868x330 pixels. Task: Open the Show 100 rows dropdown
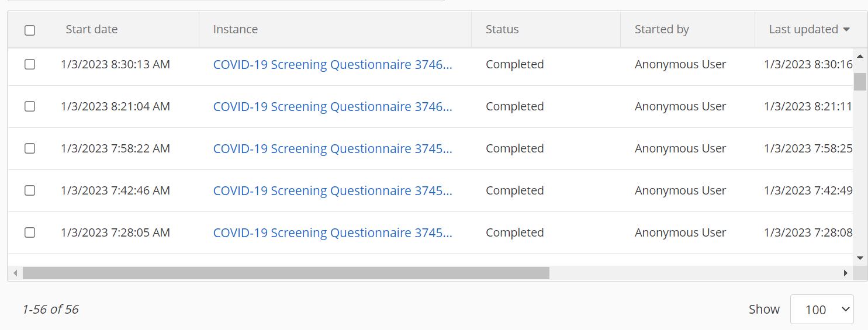[x=821, y=310]
